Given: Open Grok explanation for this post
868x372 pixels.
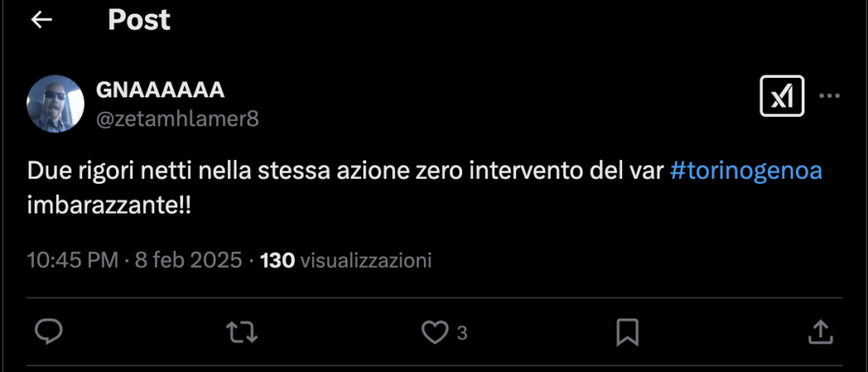Looking at the screenshot, I should (x=782, y=97).
